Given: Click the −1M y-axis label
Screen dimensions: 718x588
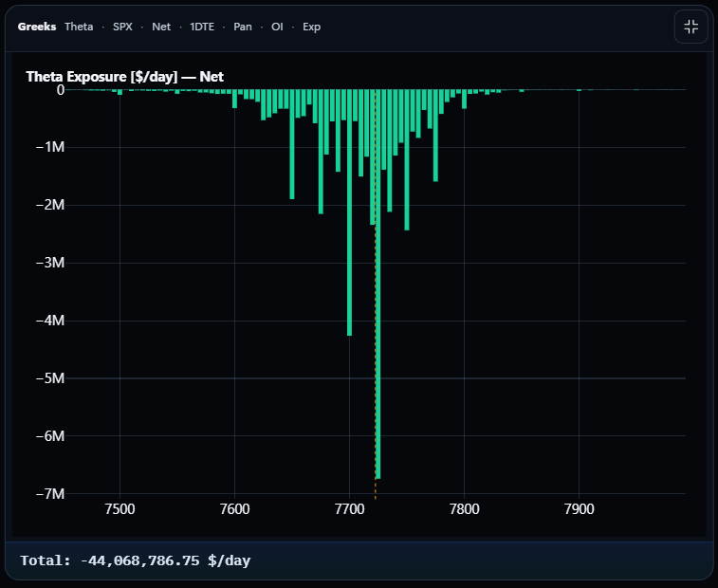Looking at the screenshot, I should 50,147.
